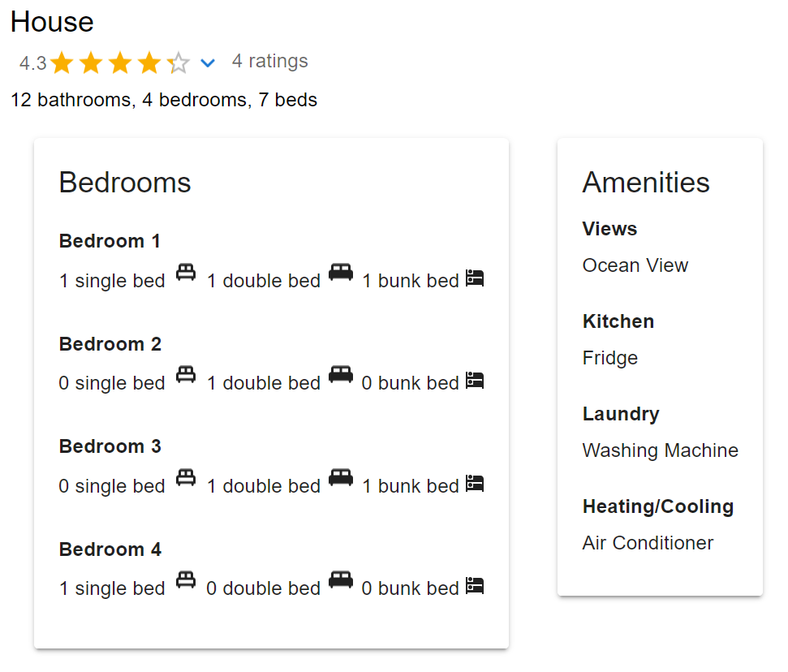Click the first rating star

coord(62,62)
